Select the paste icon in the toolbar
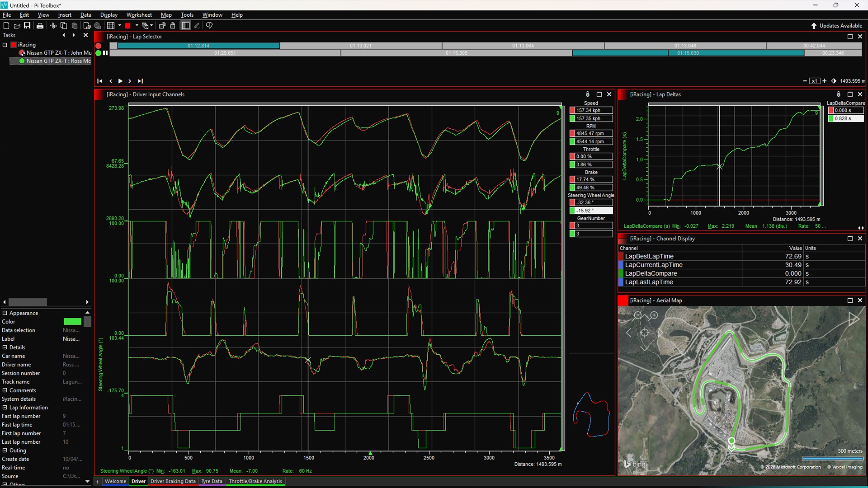Image resolution: width=868 pixels, height=488 pixels. pos(74,26)
